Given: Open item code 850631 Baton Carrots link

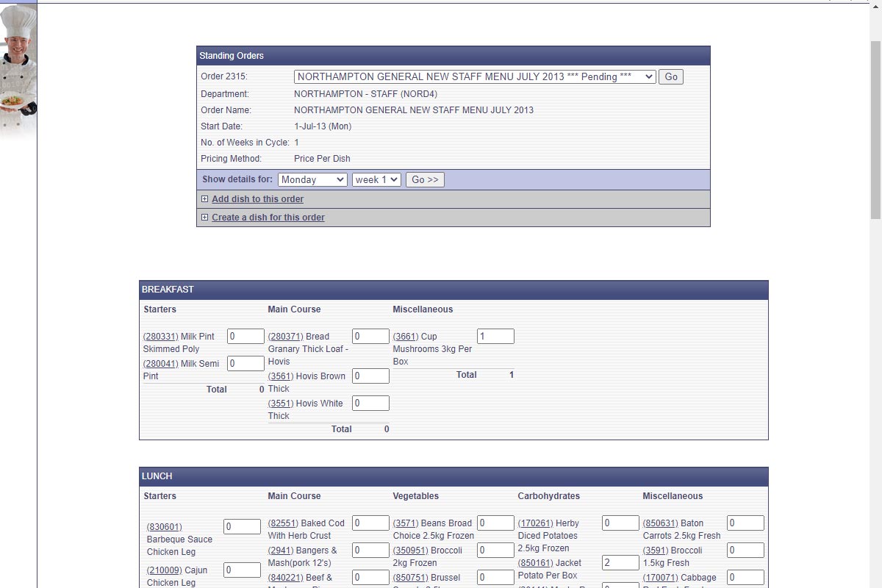Looking at the screenshot, I should tap(660, 523).
